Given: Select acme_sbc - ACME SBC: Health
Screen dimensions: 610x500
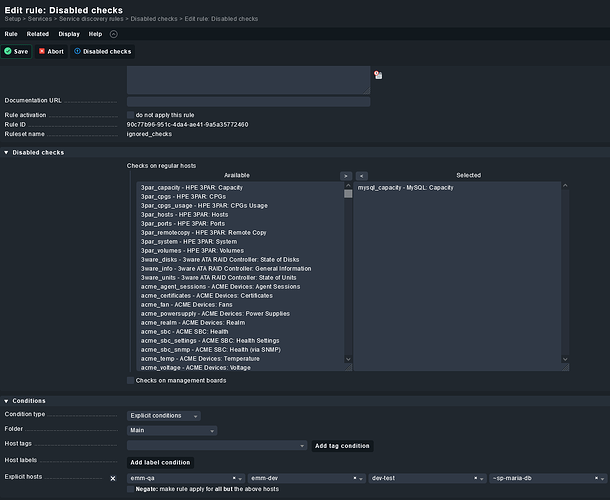Looking at the screenshot, I should point(184,332).
